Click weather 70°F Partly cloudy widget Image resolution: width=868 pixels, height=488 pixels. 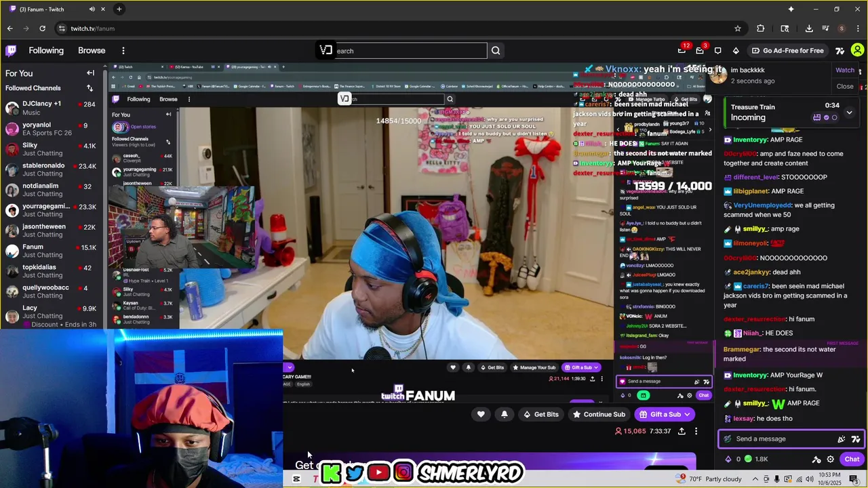coord(707,479)
